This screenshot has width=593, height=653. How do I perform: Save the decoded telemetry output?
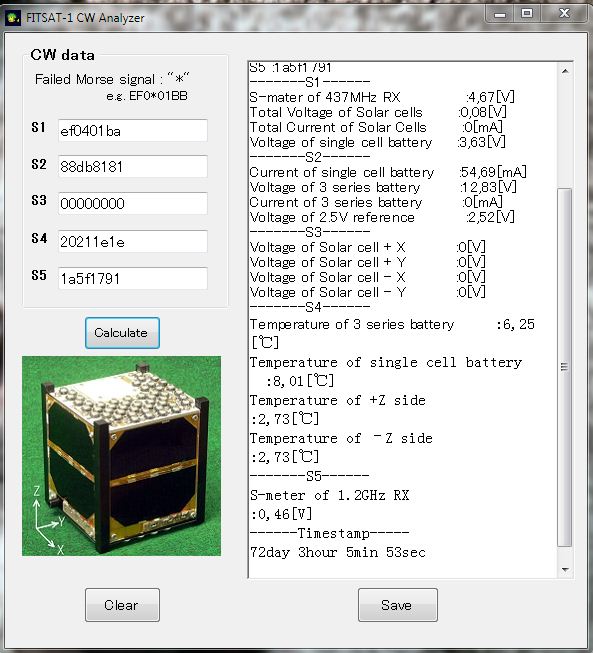pyautogui.click(x=398, y=605)
